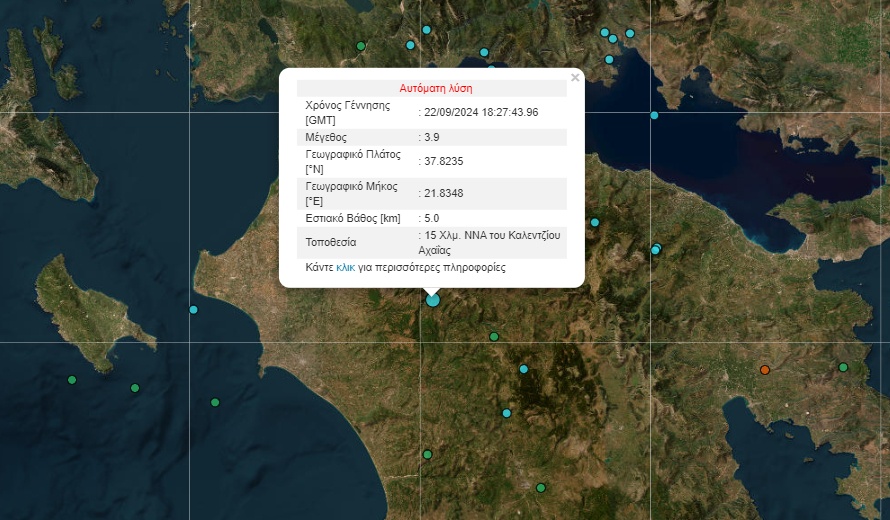The height and width of the screenshot is (520, 890).
Task: Select the large cyan marker beneath the popup
Action: click(x=432, y=299)
